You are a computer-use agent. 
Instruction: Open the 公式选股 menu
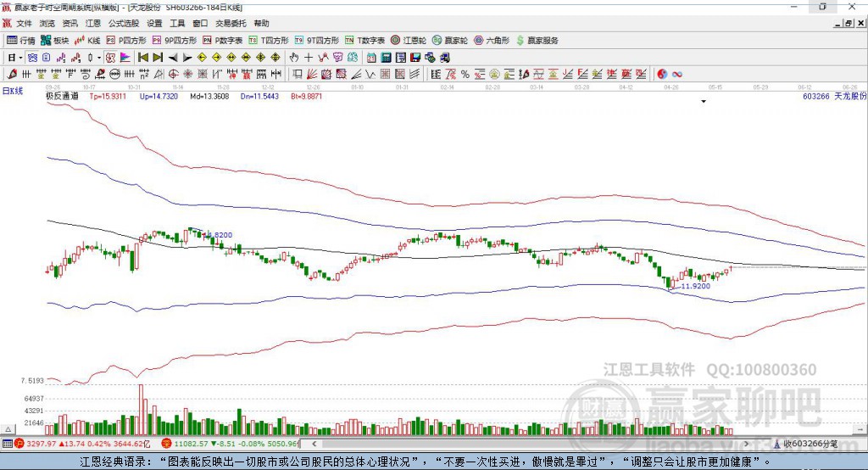(124, 23)
